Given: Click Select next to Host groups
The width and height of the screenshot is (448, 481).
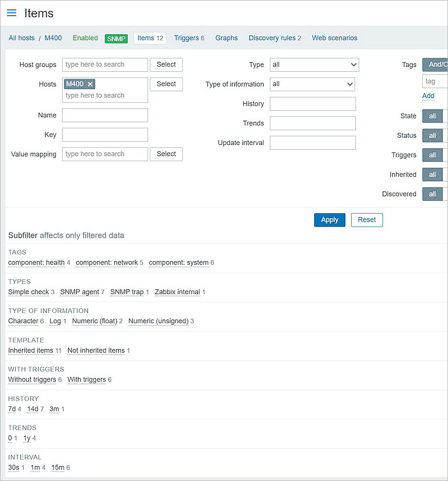Looking at the screenshot, I should click(x=166, y=65).
